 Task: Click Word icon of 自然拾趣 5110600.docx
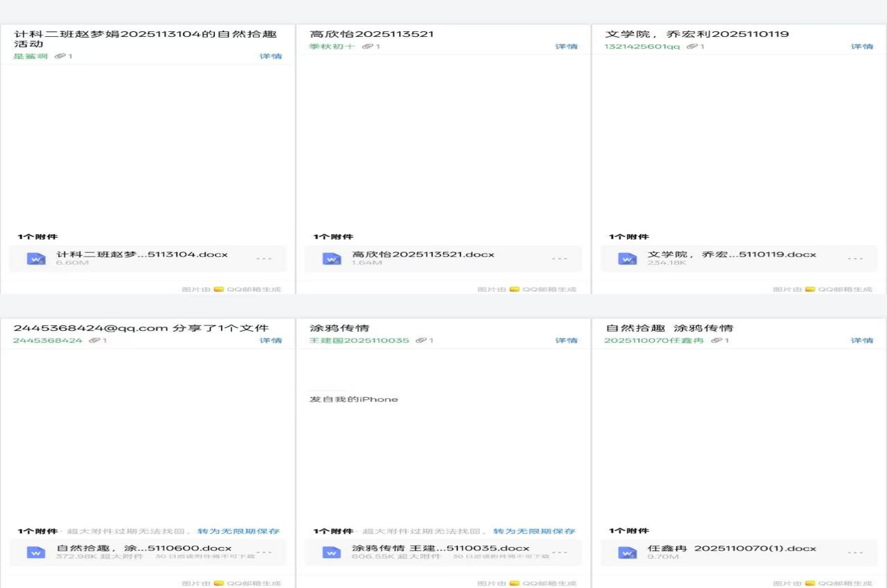click(36, 553)
